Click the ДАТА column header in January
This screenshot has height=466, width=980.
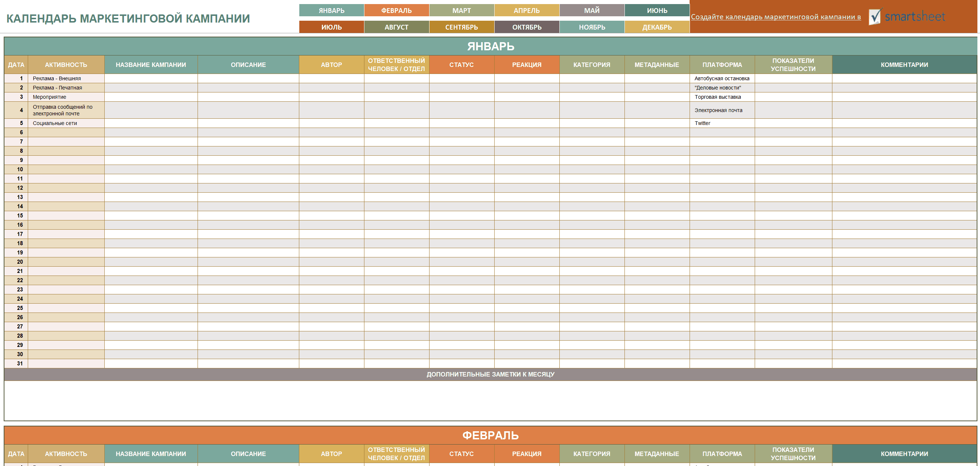[x=16, y=65]
